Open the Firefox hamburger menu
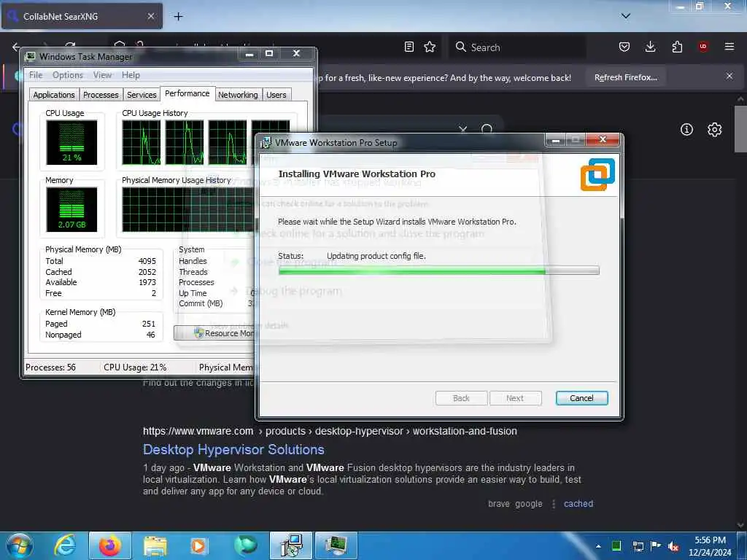 click(729, 47)
